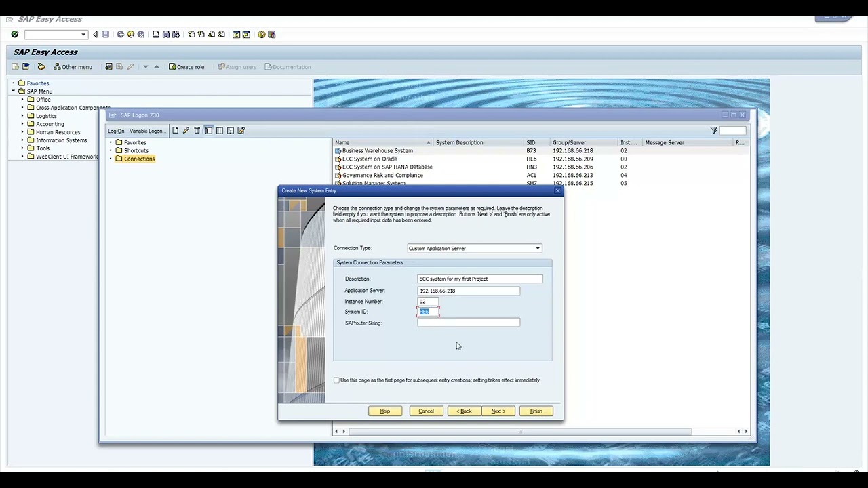868x488 pixels.
Task: Click the yellow Help question mark icon
Action: [x=261, y=34]
